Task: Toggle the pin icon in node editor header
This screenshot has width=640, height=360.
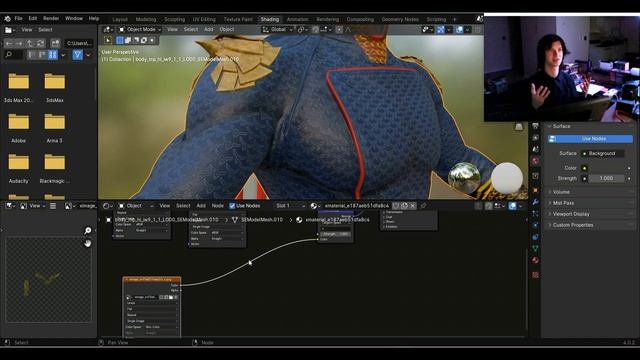Action: 424,206
